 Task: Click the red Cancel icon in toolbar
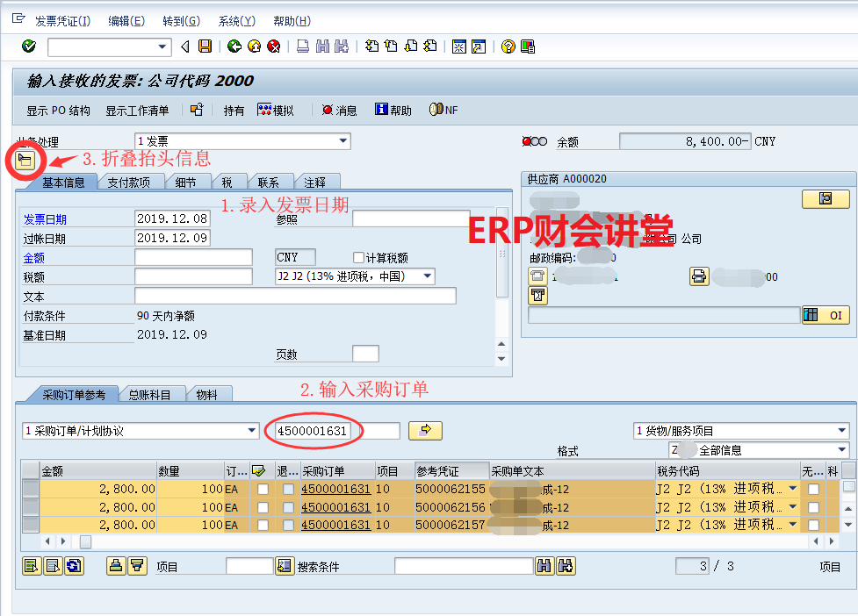pyautogui.click(x=273, y=47)
